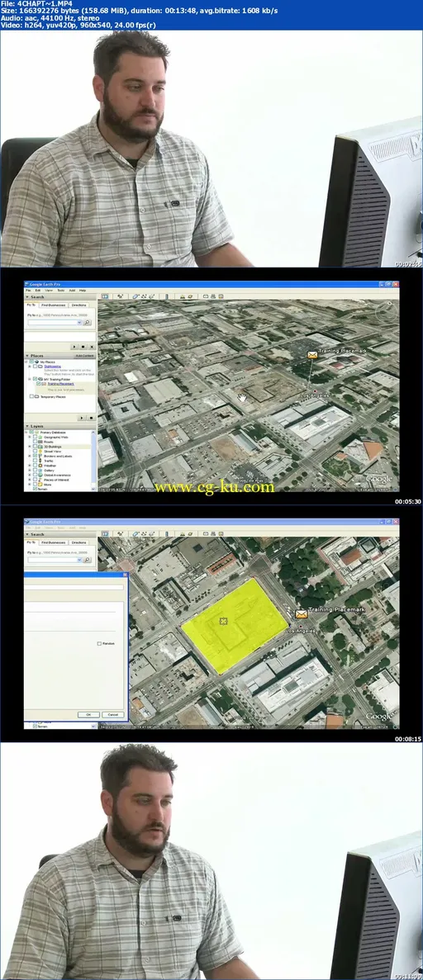Click OK in the polygon dialog

click(x=88, y=714)
